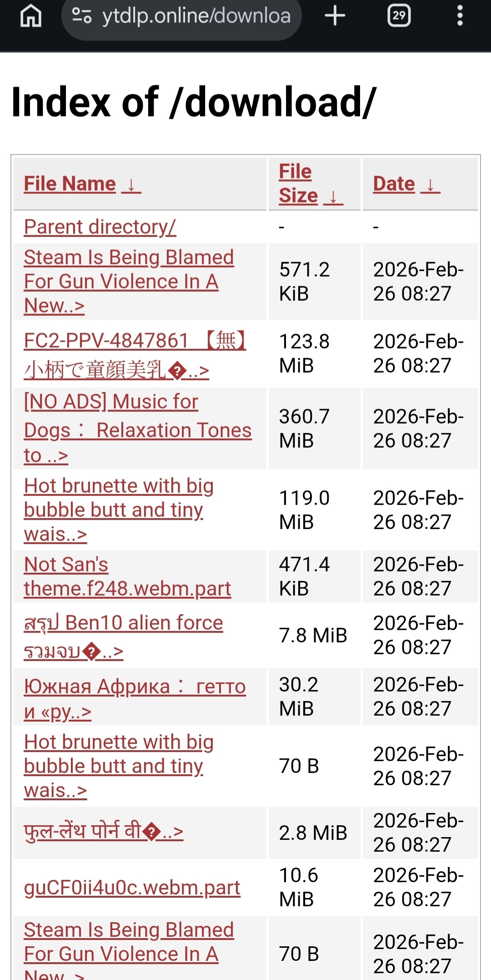The image size is (491, 980).
Task: Open the browser three-dot menu
Action: click(460, 16)
